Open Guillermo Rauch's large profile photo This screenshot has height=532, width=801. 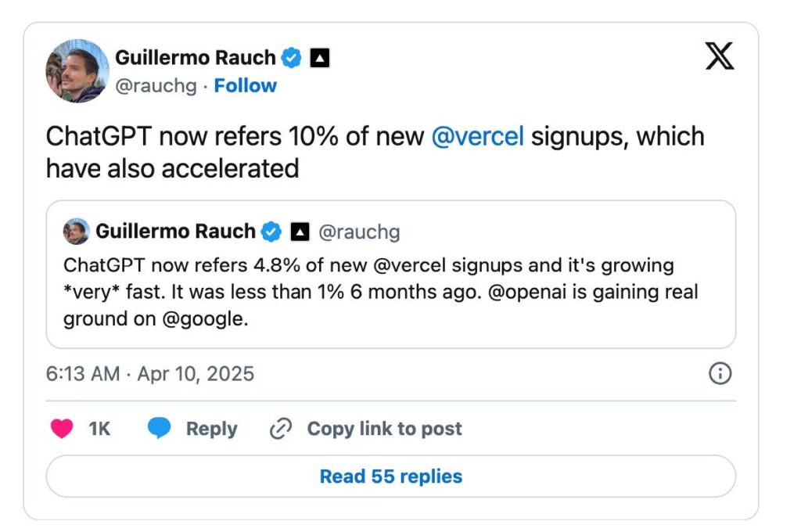coord(77,71)
